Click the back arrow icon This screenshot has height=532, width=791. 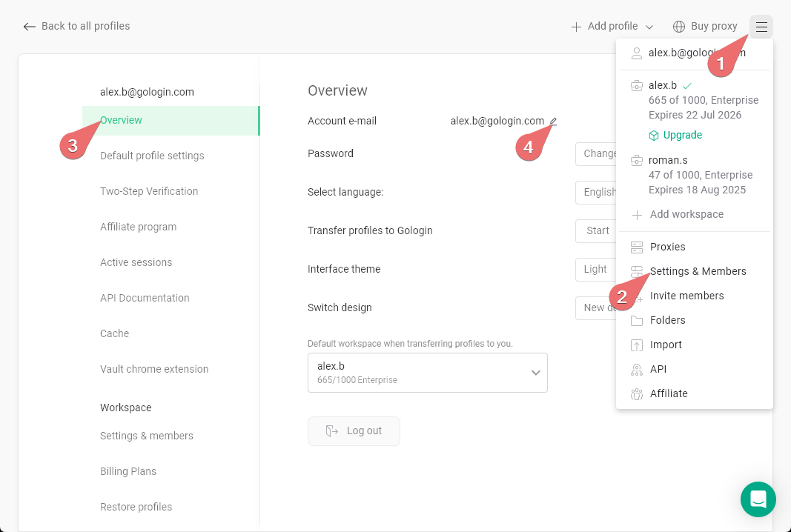tap(29, 27)
